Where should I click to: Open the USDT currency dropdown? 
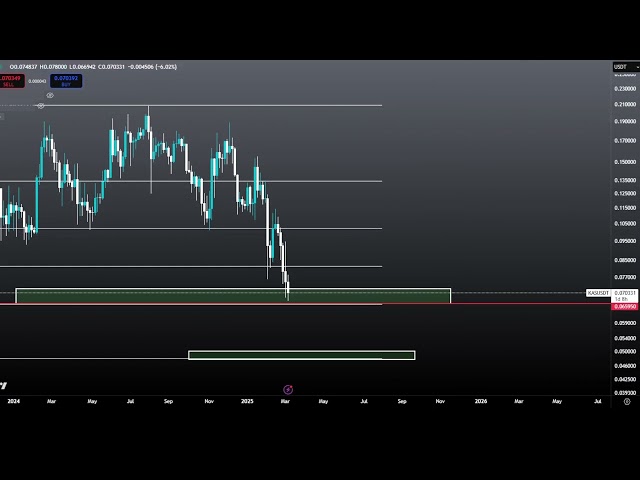pyautogui.click(x=620, y=67)
